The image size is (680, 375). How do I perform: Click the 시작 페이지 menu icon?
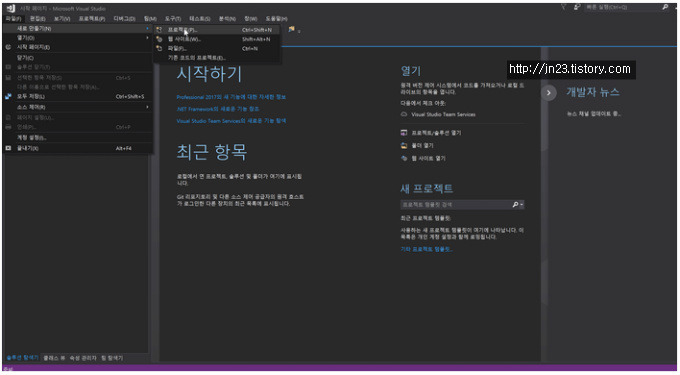[8, 47]
